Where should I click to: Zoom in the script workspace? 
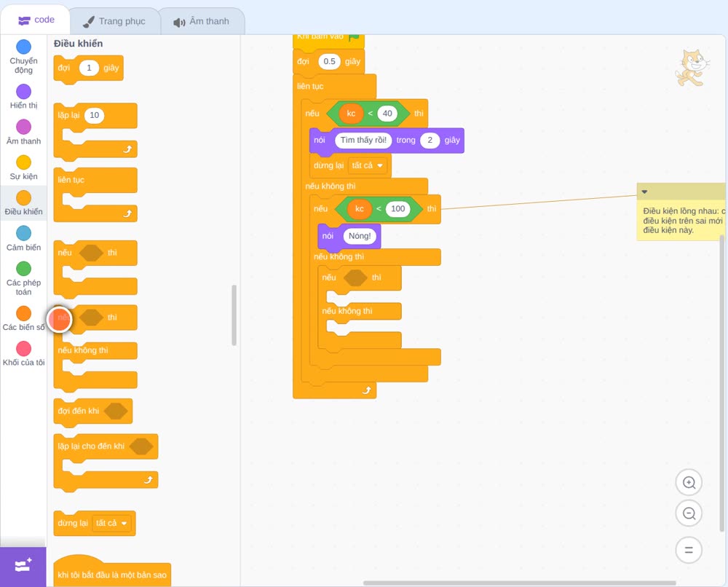point(689,483)
